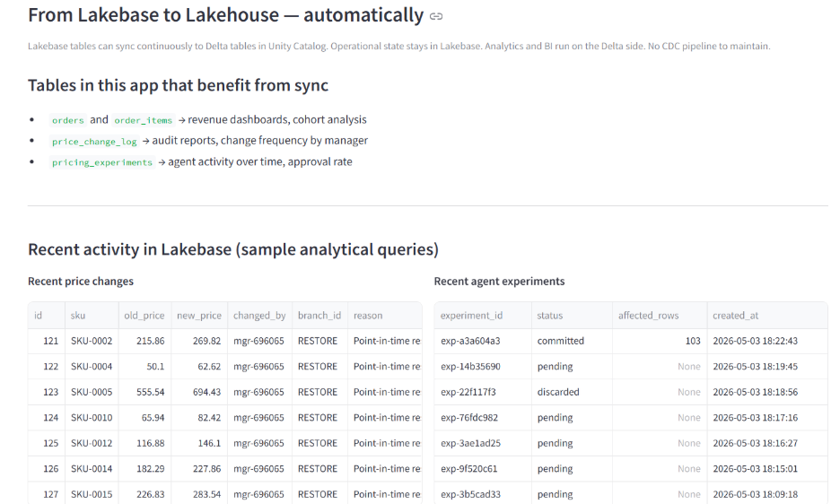840x504 pixels.
Task: Select cell SKU-0010
Action: click(92, 418)
